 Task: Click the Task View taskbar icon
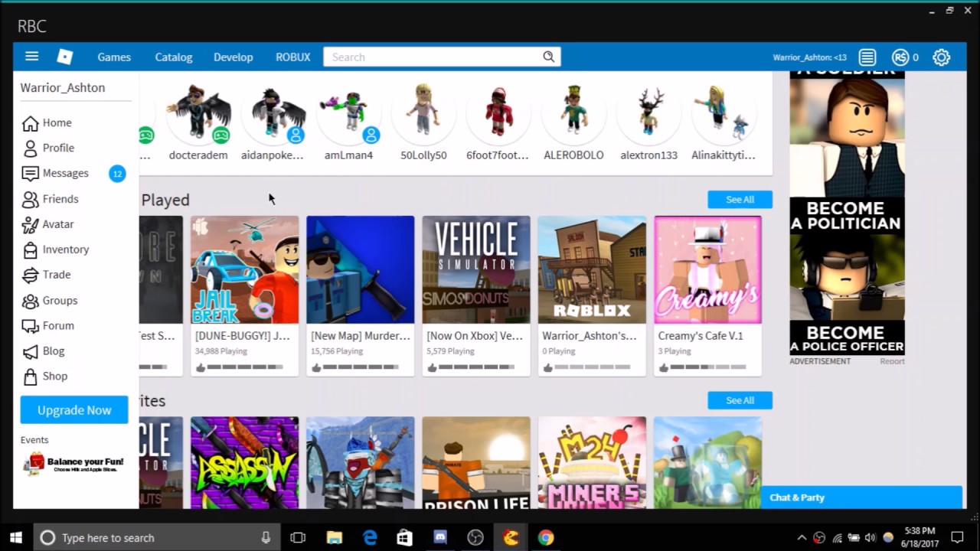click(298, 538)
